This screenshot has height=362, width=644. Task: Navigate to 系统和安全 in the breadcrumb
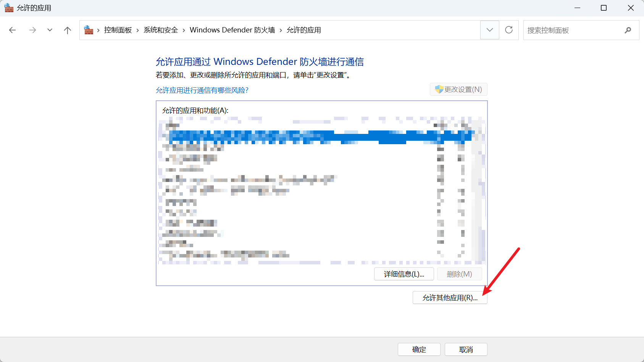[161, 30]
